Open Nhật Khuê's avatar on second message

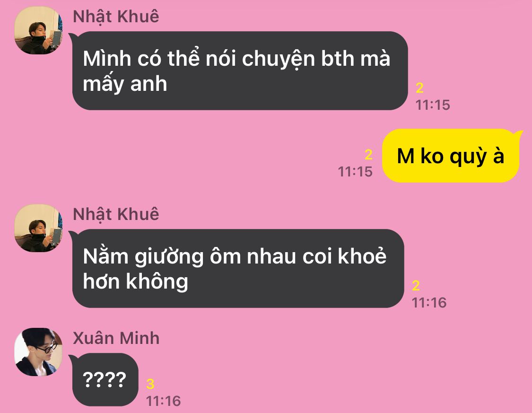[38, 228]
